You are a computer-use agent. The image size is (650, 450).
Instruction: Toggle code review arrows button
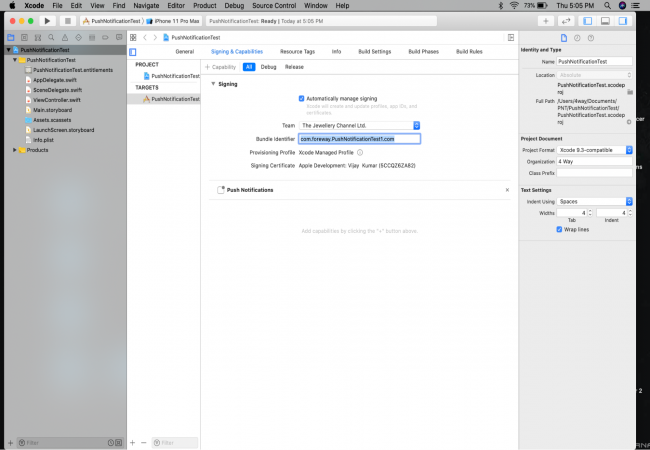(x=566, y=21)
